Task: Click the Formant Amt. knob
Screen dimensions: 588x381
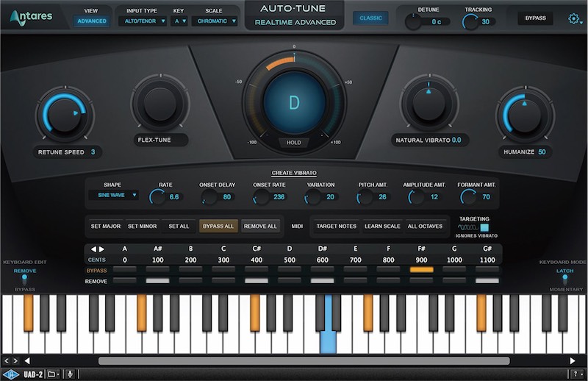Action: tap(468, 196)
